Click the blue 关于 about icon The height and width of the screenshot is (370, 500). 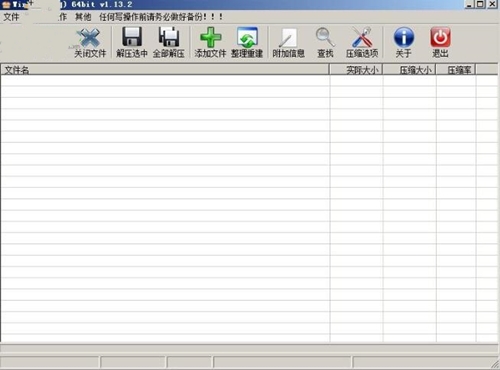click(404, 37)
